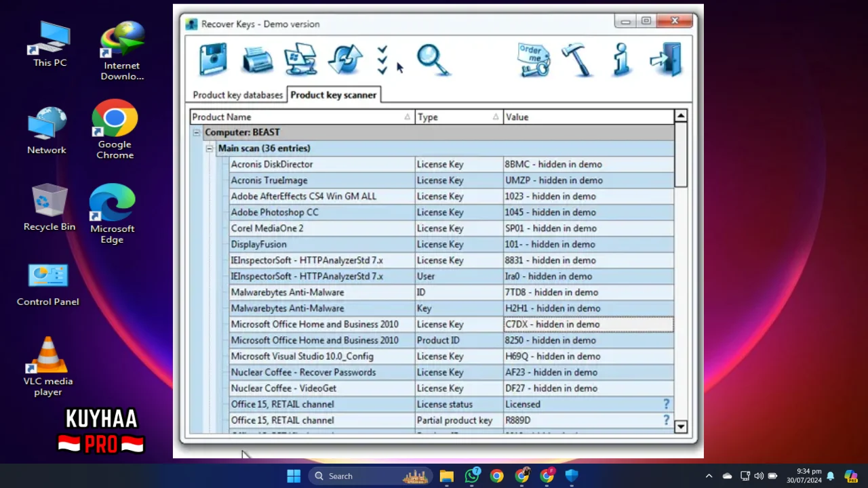This screenshot has height=488, width=868.
Task: Open Microsoft Edge desktop shortcut
Action: pyautogui.click(x=113, y=214)
